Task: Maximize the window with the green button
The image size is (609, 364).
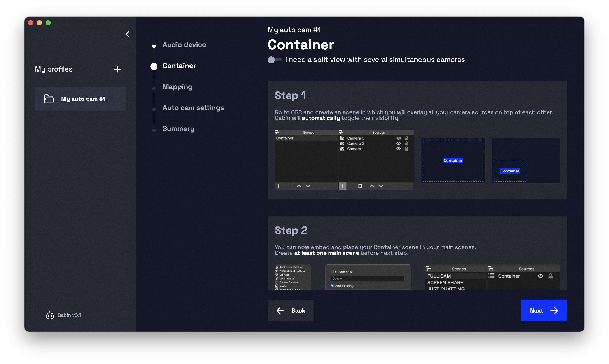Action: [48, 23]
